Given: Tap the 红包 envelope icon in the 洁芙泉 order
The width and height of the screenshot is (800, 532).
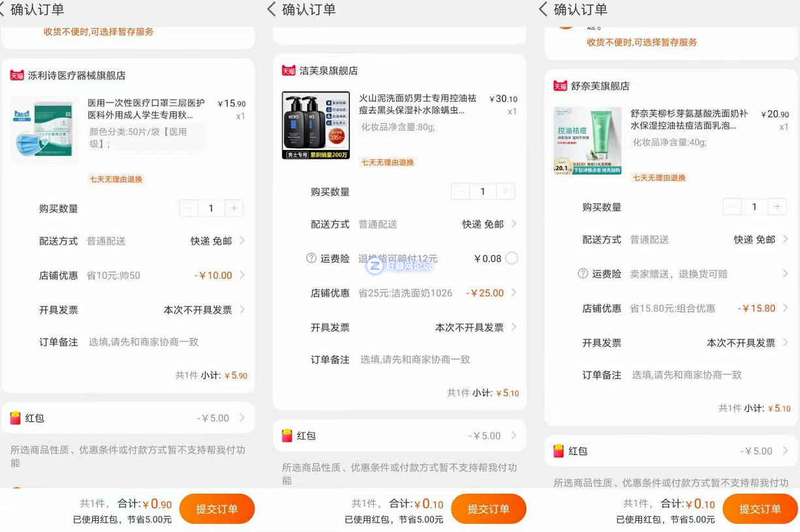Looking at the screenshot, I should click(286, 436).
